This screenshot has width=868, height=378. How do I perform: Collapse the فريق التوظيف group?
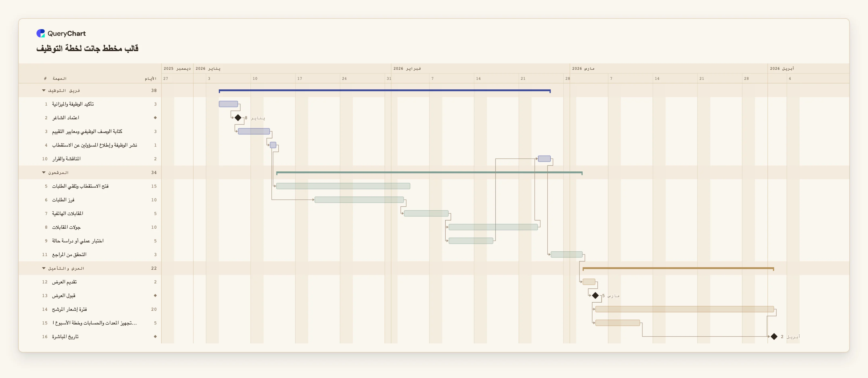point(44,90)
